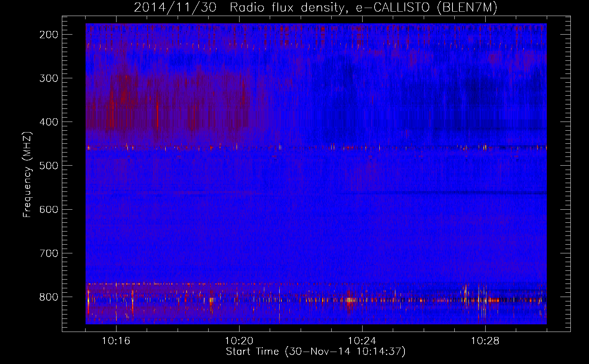Click the 500 frequency tick label

pos(49,166)
